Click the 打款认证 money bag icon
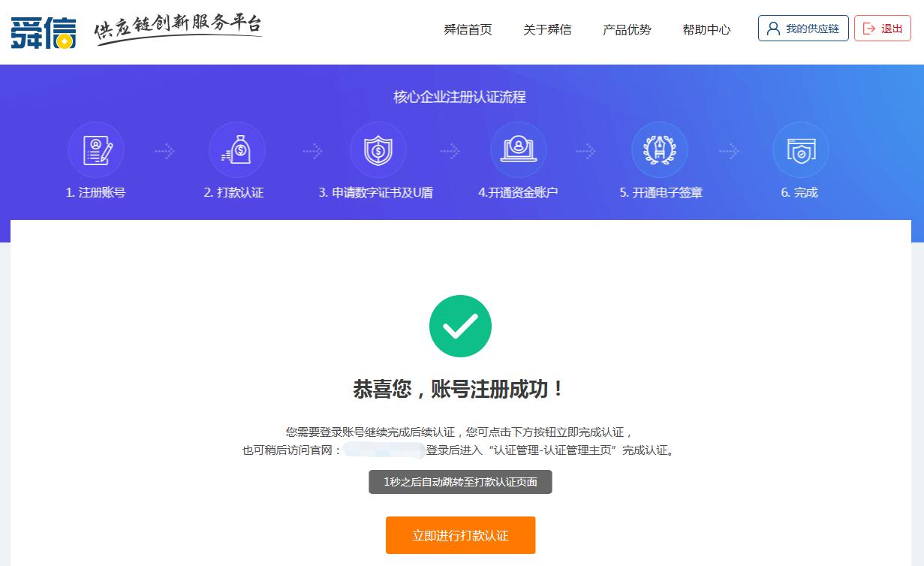The image size is (924, 566). pos(237,150)
